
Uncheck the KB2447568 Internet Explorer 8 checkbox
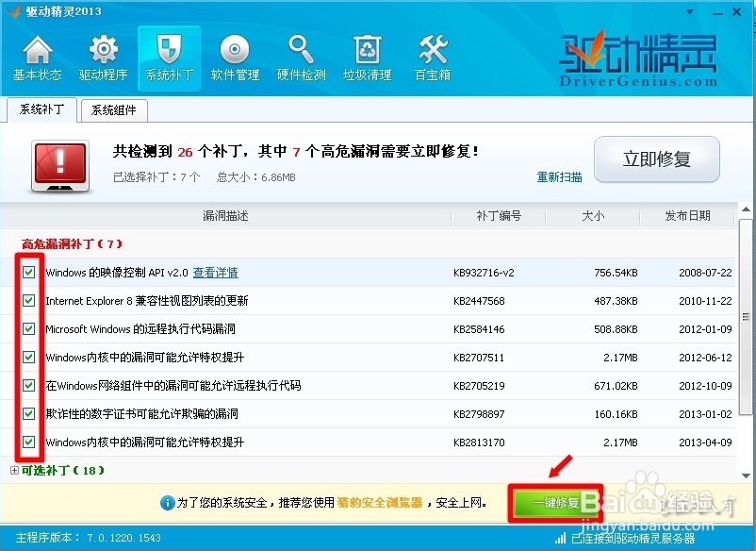tap(29, 301)
